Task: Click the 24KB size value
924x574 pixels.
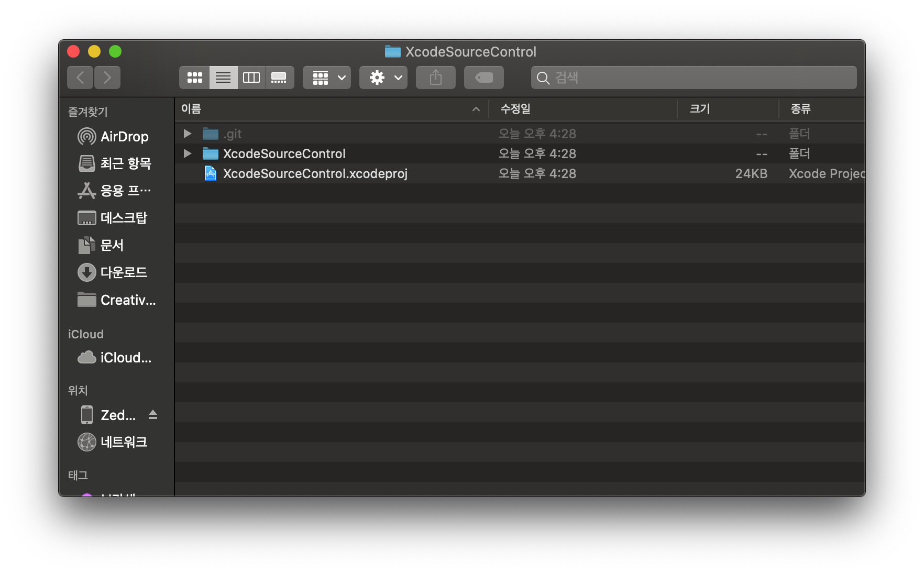Action: (751, 174)
